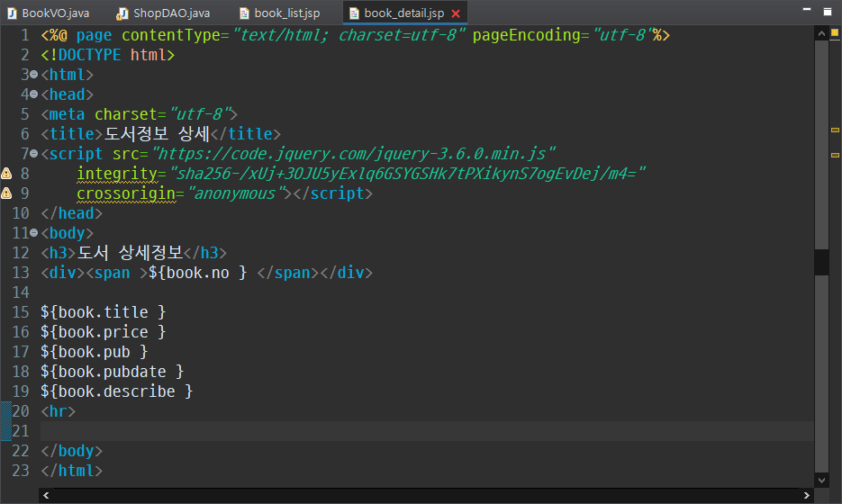Click ${book.no } expression on line 13
This screenshot has width=842, height=504.
coord(197,273)
